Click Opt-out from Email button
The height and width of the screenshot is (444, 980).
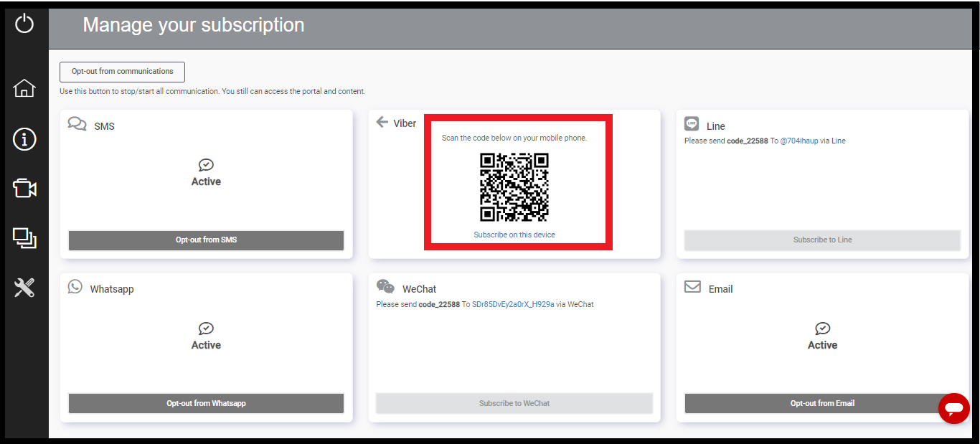coord(822,403)
